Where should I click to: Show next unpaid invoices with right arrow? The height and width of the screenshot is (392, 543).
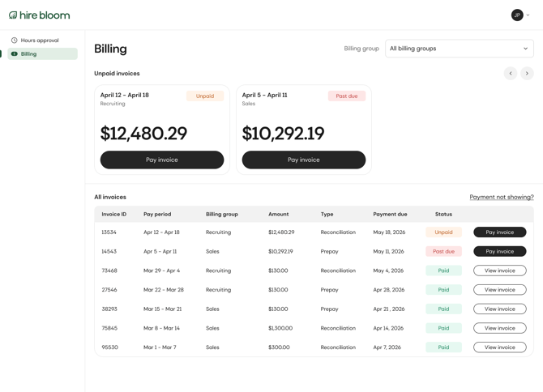pos(527,74)
